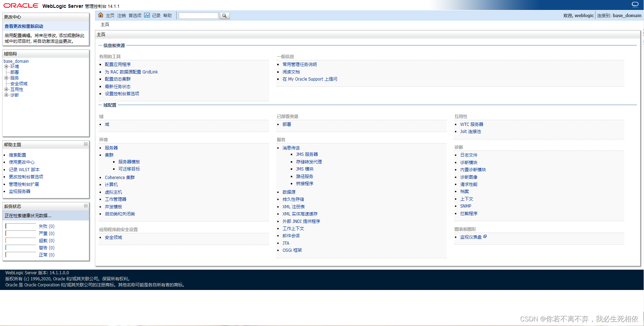Click the home house icon in toolbar
Viewport: 644px width, 326px height.
click(x=101, y=15)
